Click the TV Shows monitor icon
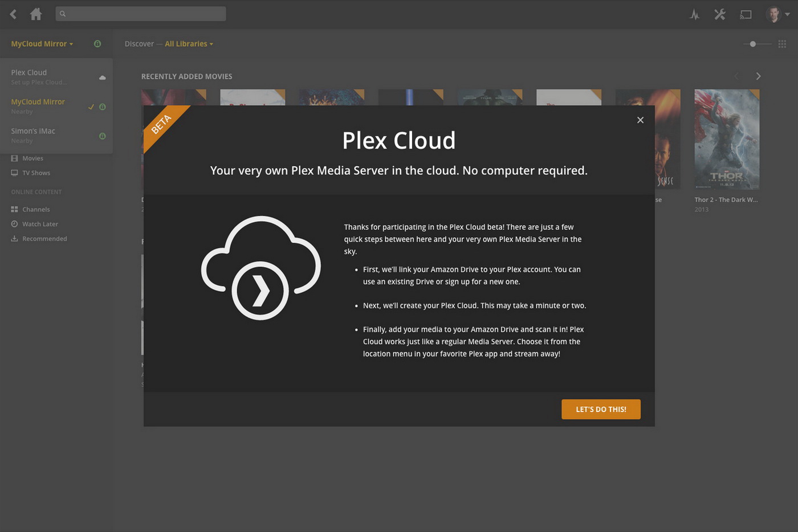The image size is (798, 532). (x=15, y=173)
